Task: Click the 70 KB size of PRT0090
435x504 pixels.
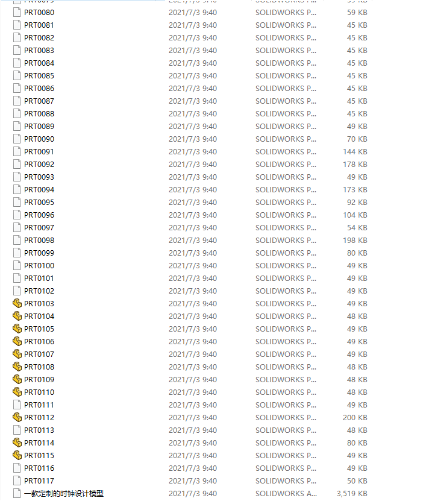Action: click(x=357, y=139)
